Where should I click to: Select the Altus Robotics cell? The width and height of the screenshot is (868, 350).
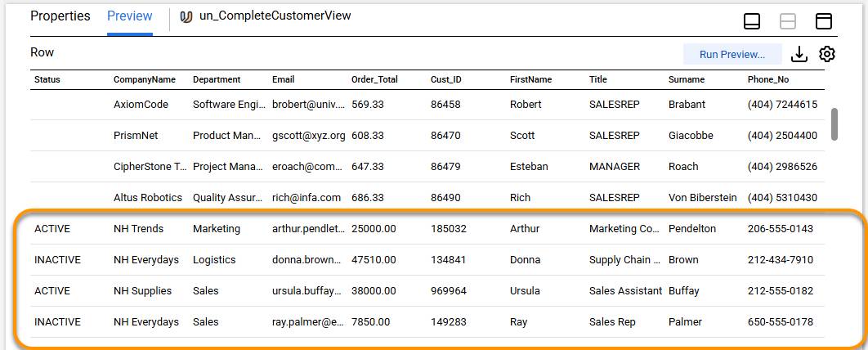147,198
